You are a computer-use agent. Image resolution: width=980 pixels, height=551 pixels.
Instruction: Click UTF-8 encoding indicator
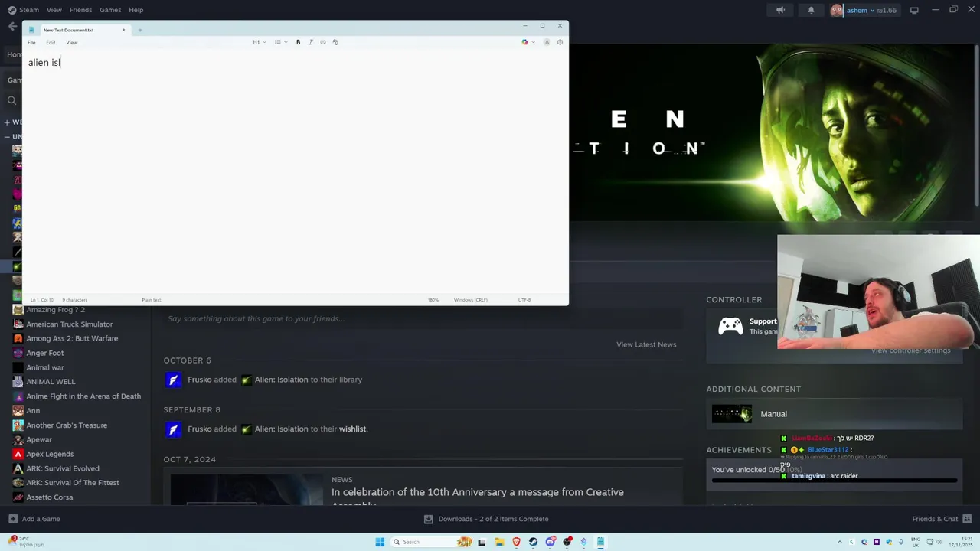point(524,300)
